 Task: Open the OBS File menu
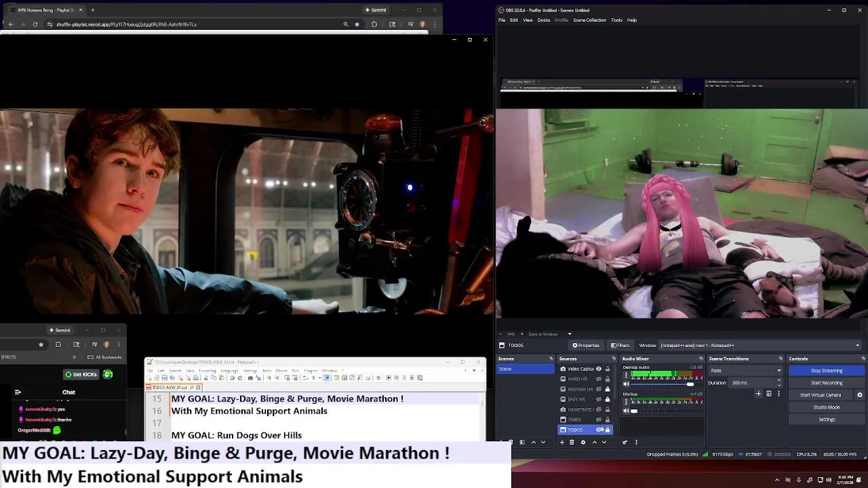click(502, 20)
